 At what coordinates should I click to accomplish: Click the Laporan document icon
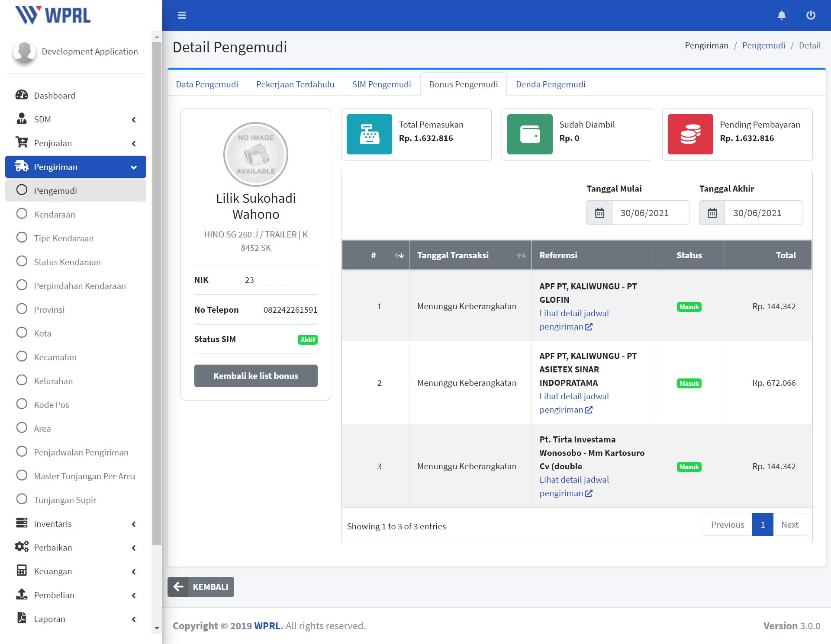22,618
